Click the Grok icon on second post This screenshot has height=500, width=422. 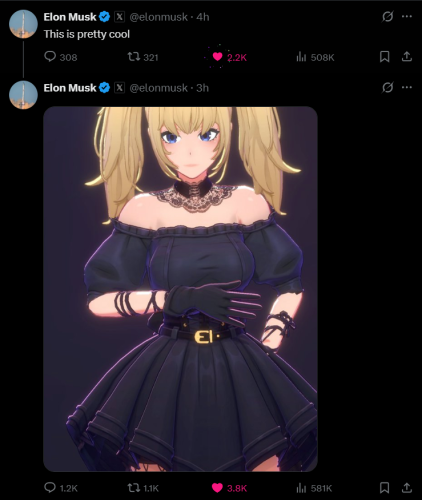(387, 87)
